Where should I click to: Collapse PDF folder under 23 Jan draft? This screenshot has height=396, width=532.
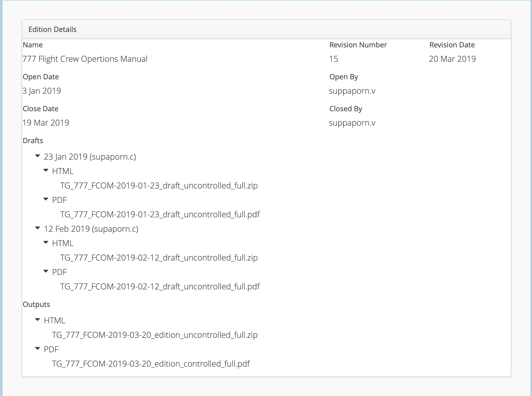pos(46,199)
